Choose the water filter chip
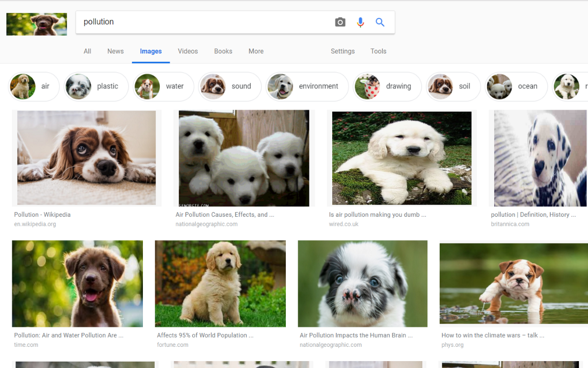Viewport: 588px width, 368px height. point(164,86)
